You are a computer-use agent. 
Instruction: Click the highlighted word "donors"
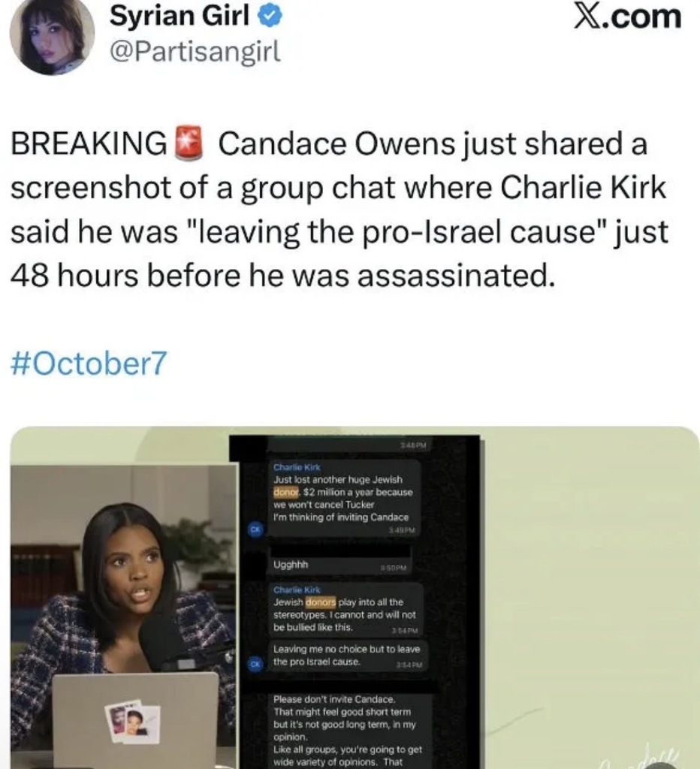pos(321,602)
